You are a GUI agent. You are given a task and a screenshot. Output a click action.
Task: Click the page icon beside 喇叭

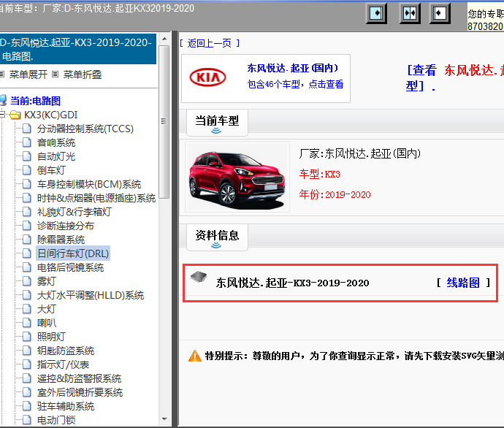click(x=27, y=323)
